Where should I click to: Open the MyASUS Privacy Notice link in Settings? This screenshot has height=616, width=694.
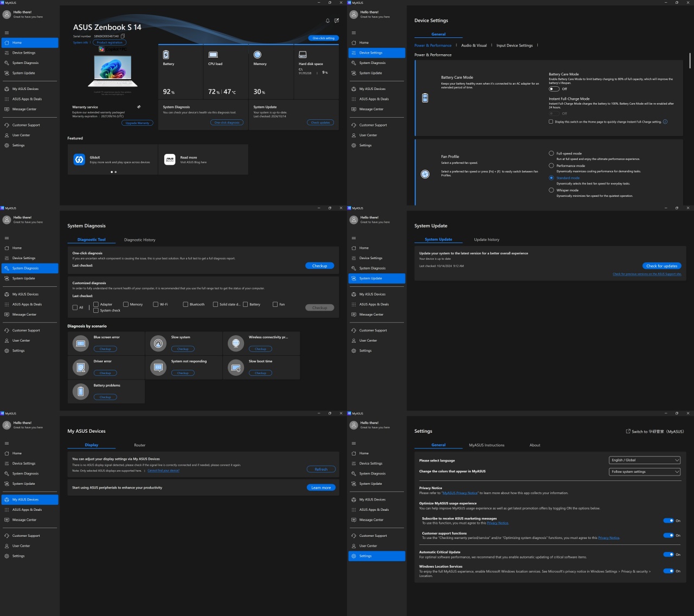[x=460, y=493]
